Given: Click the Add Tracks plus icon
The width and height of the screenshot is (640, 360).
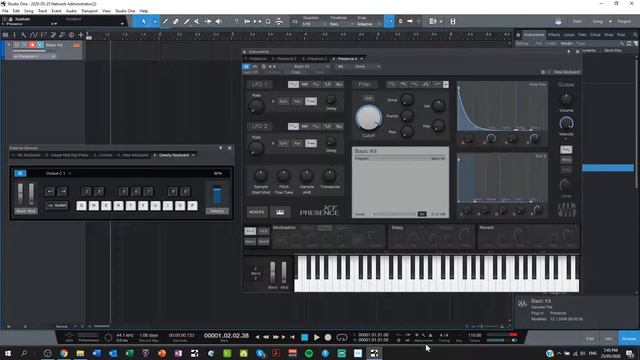Looking at the screenshot, I should pyautogui.click(x=81, y=35).
